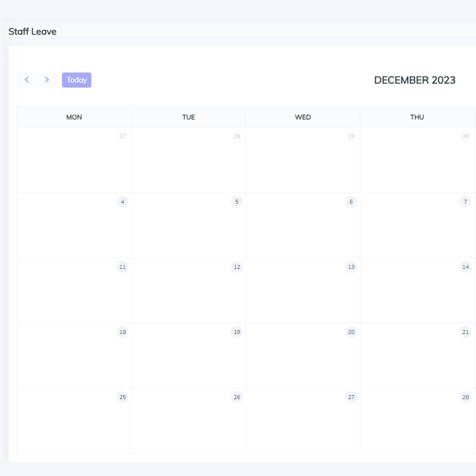
Task: Choose date number 11
Action: (x=123, y=267)
